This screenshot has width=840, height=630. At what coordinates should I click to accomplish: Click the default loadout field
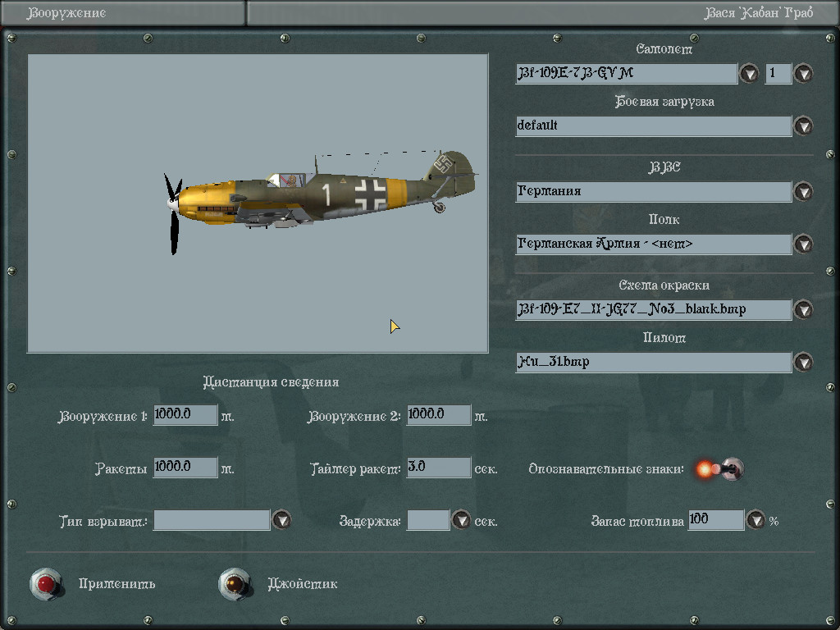tap(654, 126)
